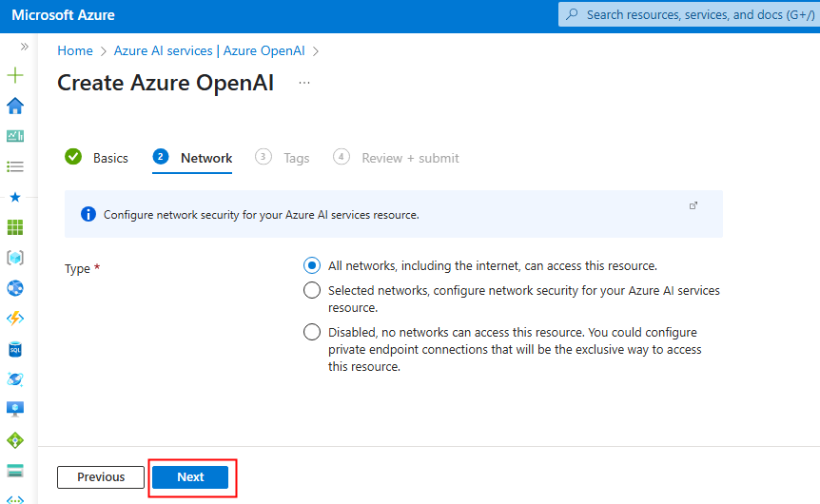Open All resources green grid icon
The height and width of the screenshot is (504, 820).
[x=15, y=227]
